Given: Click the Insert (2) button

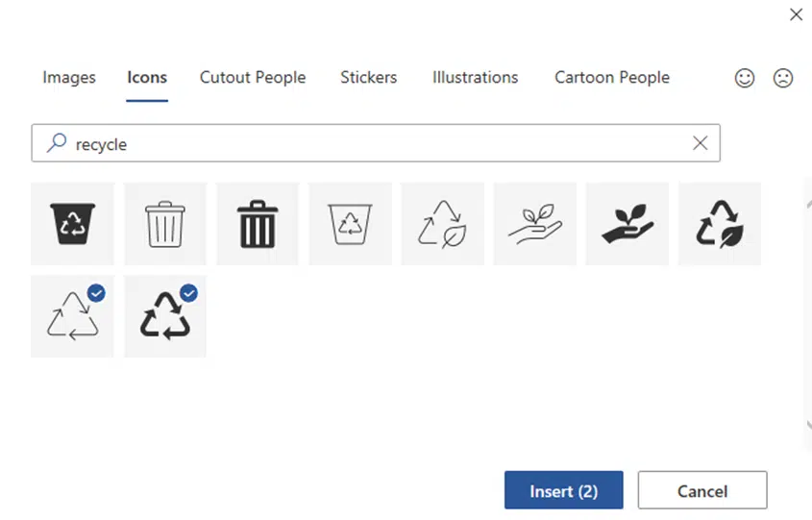Looking at the screenshot, I should pyautogui.click(x=564, y=490).
